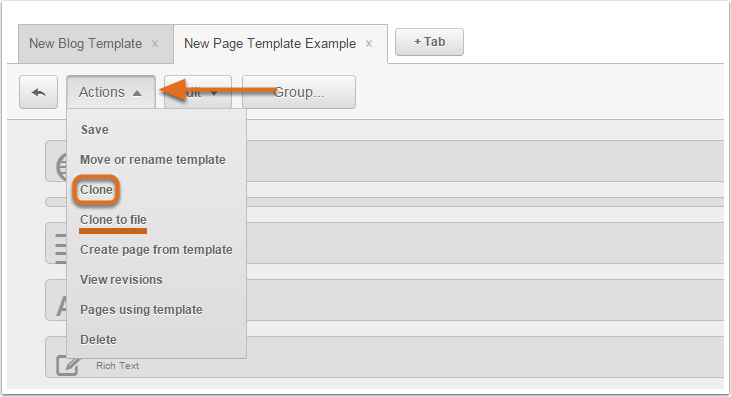Switch to the New Blog Template tab
The height and width of the screenshot is (397, 731).
pyautogui.click(x=86, y=44)
